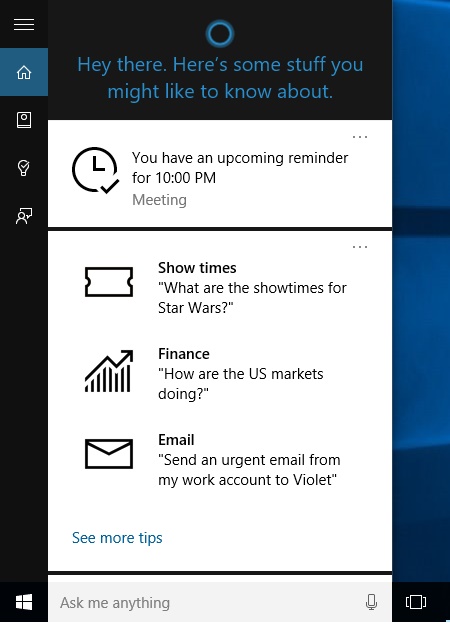Go to Cortana Home
Screen dimensions: 450x624
coord(24,72)
